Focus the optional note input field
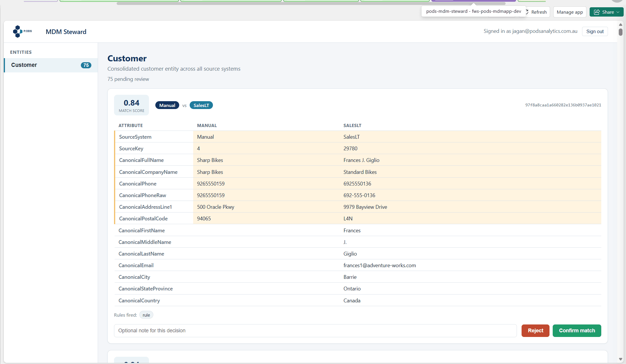The image size is (626, 364). pos(315,331)
